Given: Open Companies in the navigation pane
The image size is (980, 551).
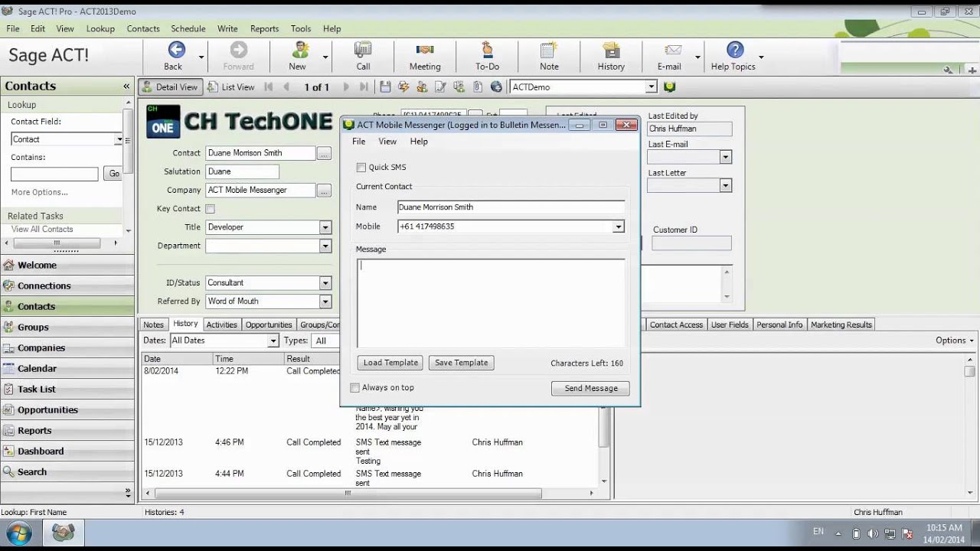Looking at the screenshot, I should click(67, 347).
